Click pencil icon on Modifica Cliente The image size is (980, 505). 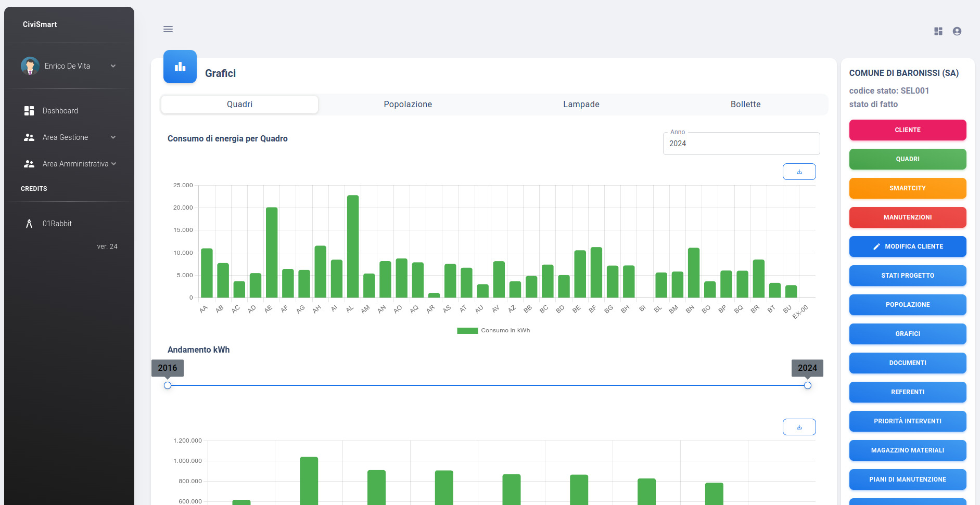click(877, 247)
